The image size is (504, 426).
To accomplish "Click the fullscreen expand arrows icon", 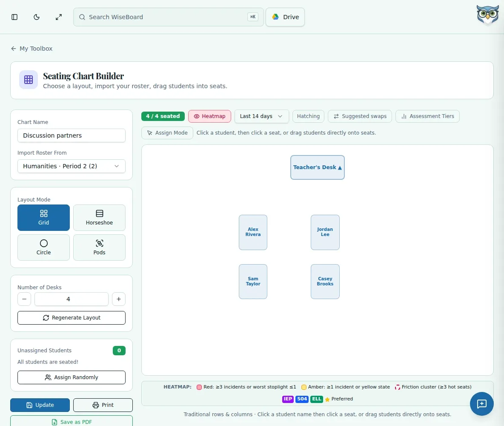I will click(x=58, y=17).
